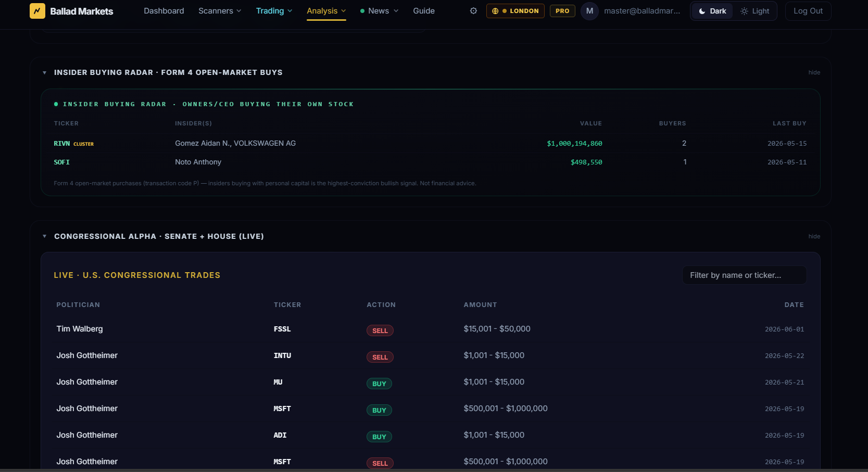Click the date 2026-06-01
The width and height of the screenshot is (868, 472).
(784, 330)
